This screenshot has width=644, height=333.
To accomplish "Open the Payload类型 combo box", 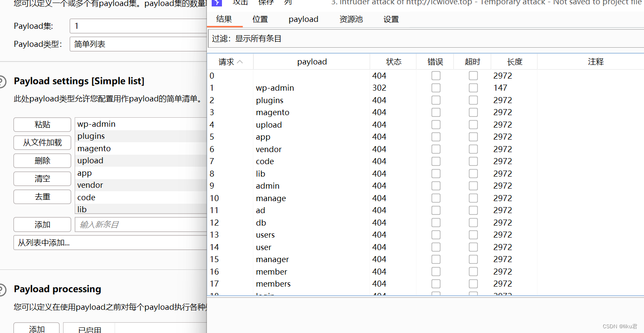I will coord(138,44).
